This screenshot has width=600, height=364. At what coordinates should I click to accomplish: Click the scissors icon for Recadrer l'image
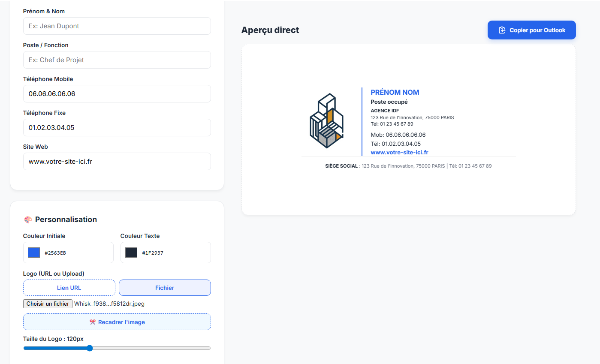pos(92,322)
